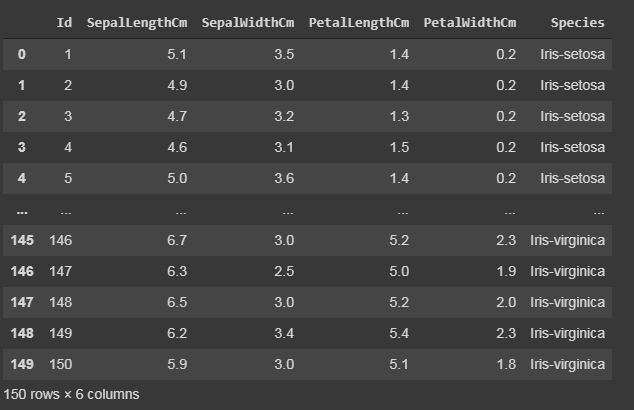Click the SepalWidthCm column header
The width and height of the screenshot is (634, 410).
tap(248, 23)
